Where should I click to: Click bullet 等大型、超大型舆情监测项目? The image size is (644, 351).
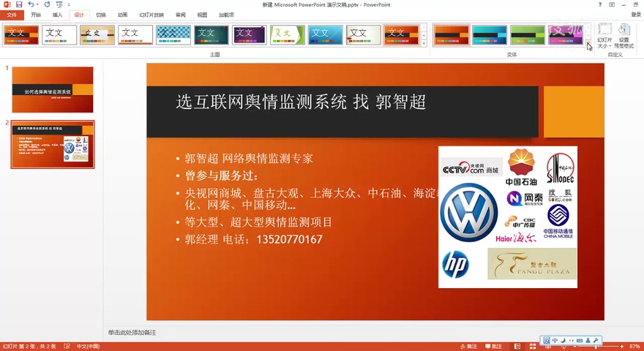tap(258, 222)
